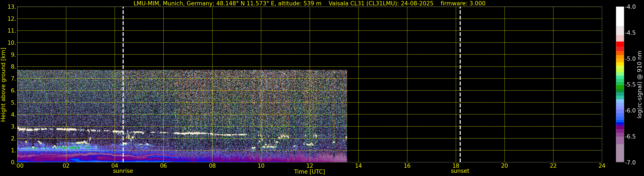Click the white segment at the colorbar top
Image resolution: width=644 pixels, height=176 pixels.
coord(620,16)
